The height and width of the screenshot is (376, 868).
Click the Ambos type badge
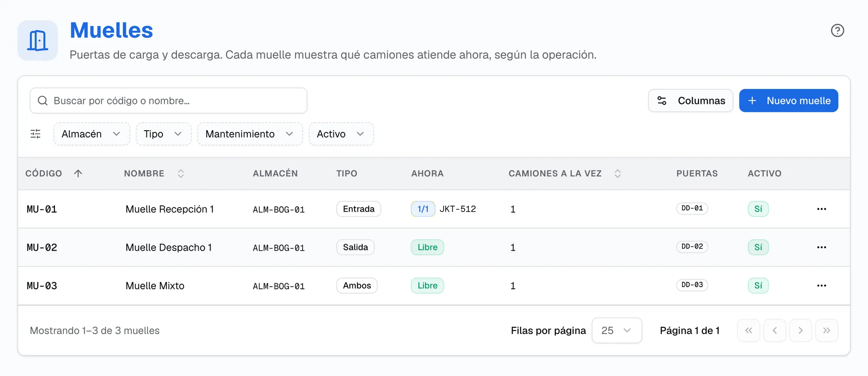[357, 285]
